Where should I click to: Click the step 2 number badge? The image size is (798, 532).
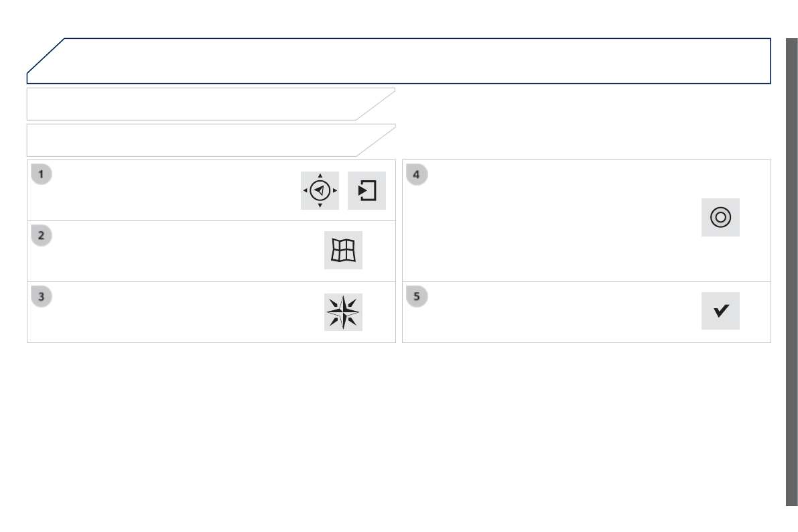[x=42, y=236]
